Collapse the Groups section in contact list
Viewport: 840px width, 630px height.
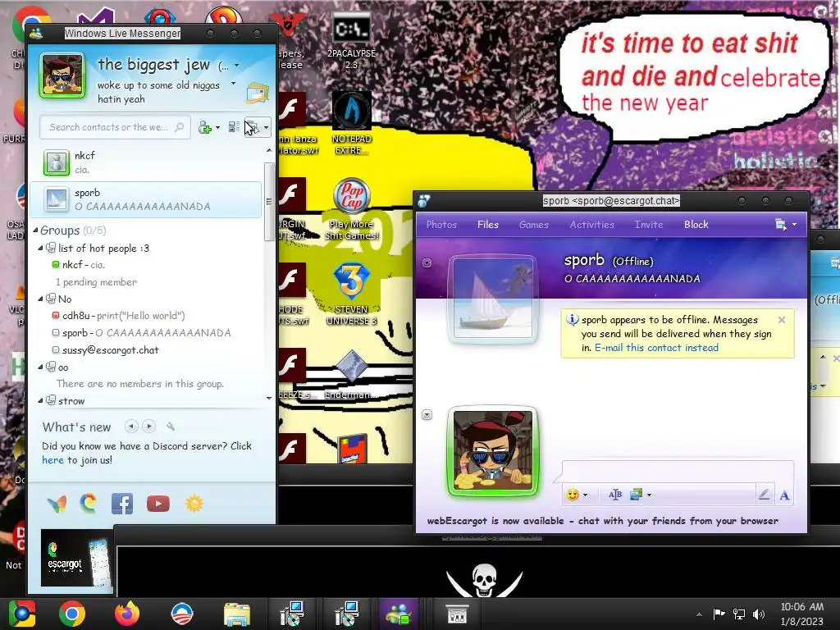pos(36,231)
